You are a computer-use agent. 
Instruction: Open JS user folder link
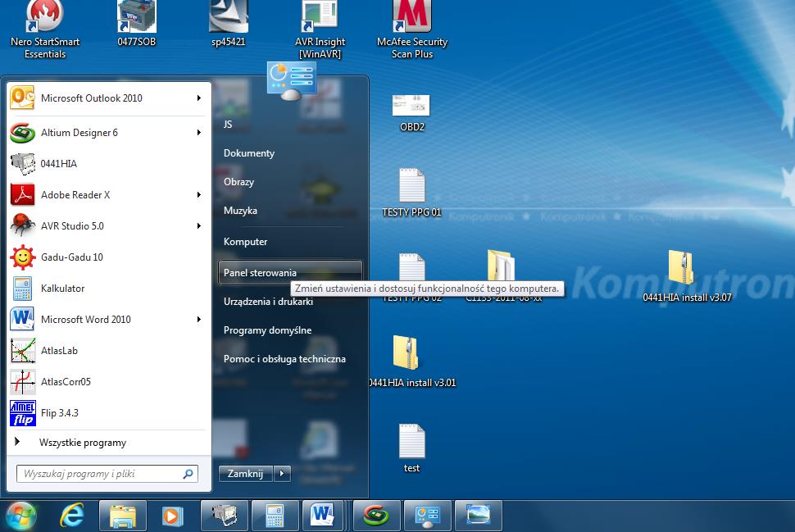coord(290,125)
